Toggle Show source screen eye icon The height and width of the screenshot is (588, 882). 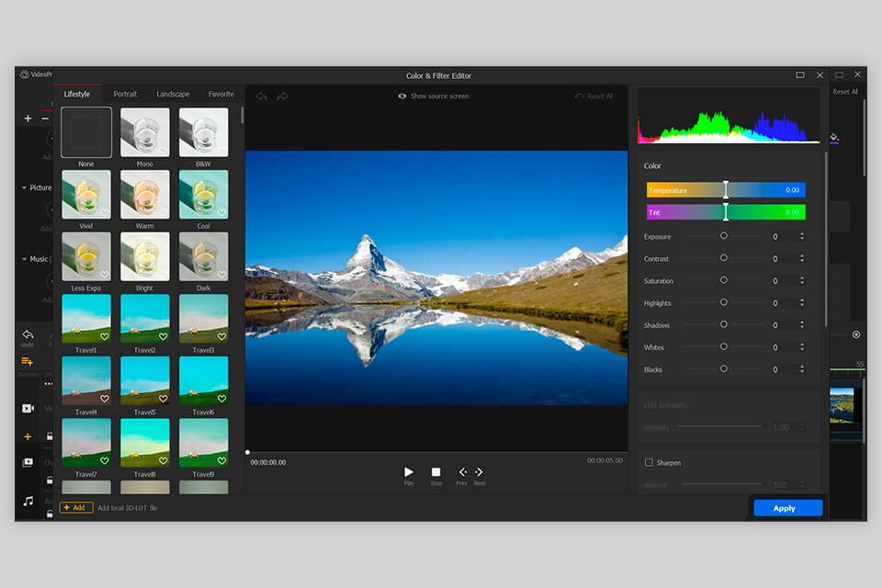coord(402,96)
